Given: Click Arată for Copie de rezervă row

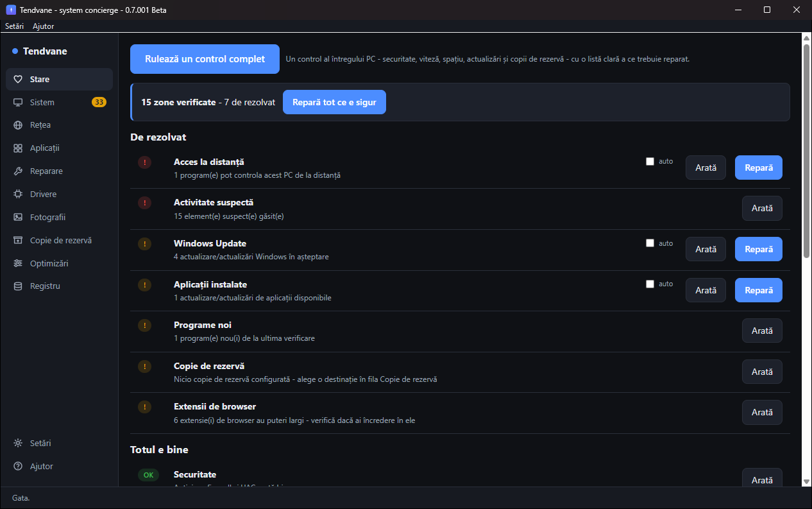Looking at the screenshot, I should coord(762,372).
